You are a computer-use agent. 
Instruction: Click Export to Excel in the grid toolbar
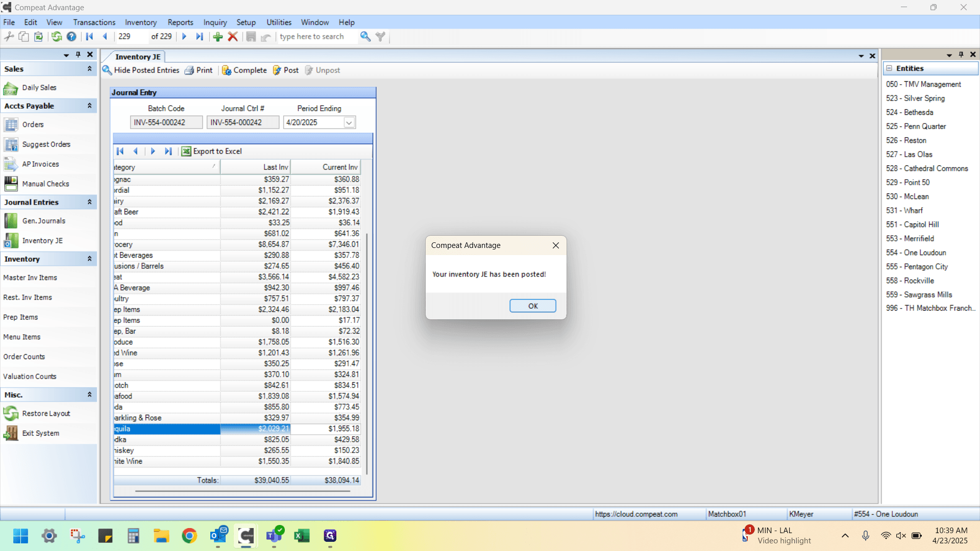tap(212, 151)
